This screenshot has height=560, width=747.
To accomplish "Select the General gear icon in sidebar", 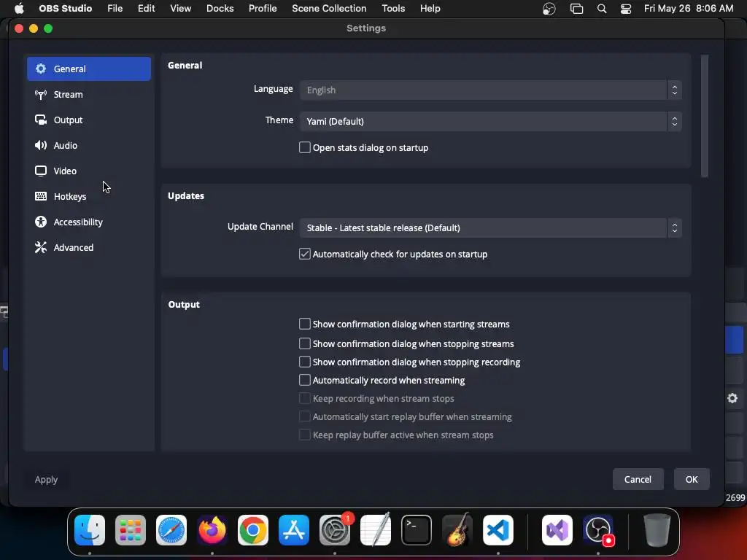I will (x=41, y=69).
